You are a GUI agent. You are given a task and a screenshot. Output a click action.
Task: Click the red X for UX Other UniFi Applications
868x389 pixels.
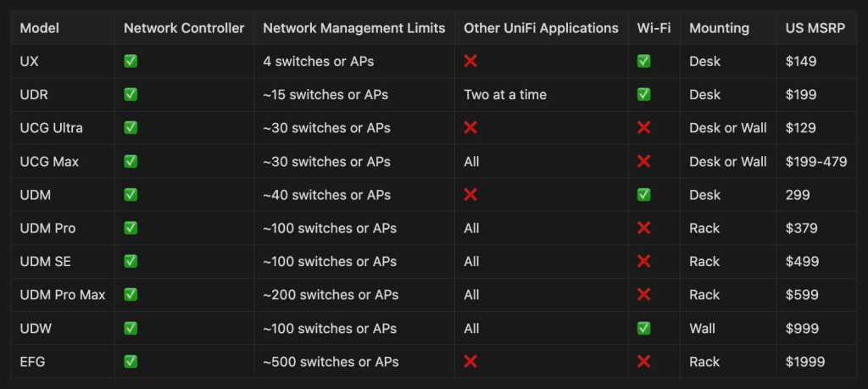pyautogui.click(x=470, y=61)
